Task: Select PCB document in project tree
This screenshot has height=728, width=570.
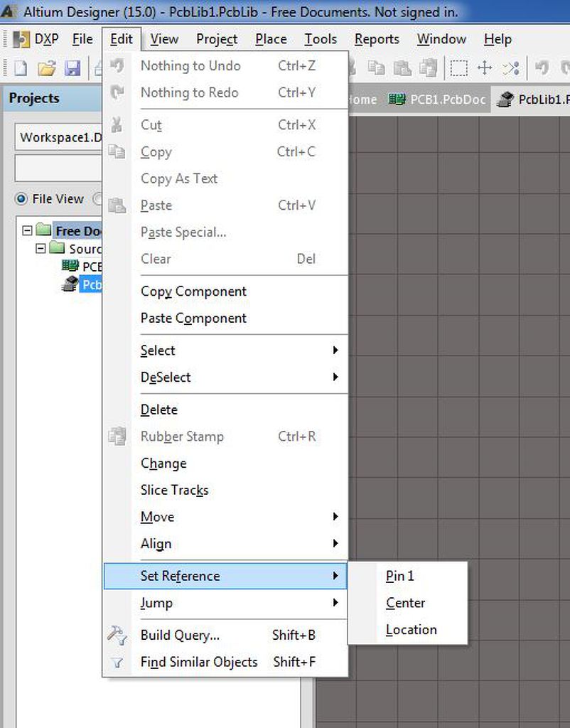Action: pyautogui.click(x=91, y=267)
